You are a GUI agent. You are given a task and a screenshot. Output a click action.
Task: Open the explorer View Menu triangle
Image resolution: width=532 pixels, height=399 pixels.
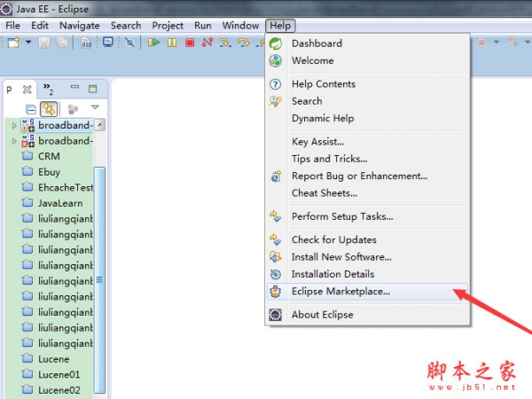click(x=95, y=107)
